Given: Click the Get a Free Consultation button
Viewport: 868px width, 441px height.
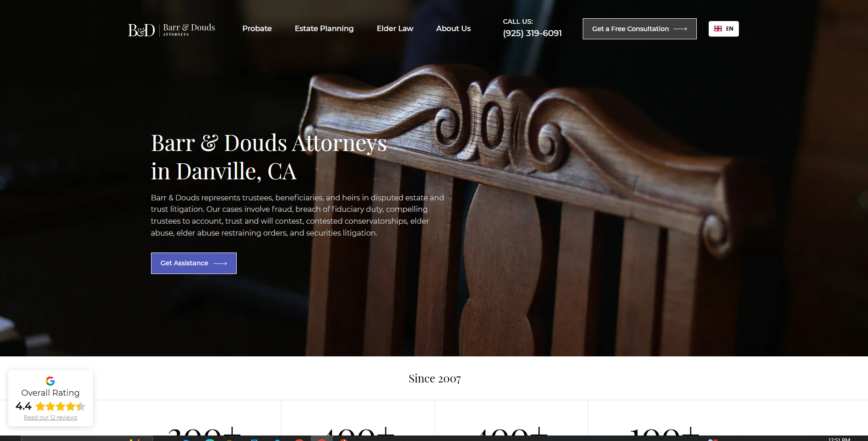Looking at the screenshot, I should click(x=640, y=29).
